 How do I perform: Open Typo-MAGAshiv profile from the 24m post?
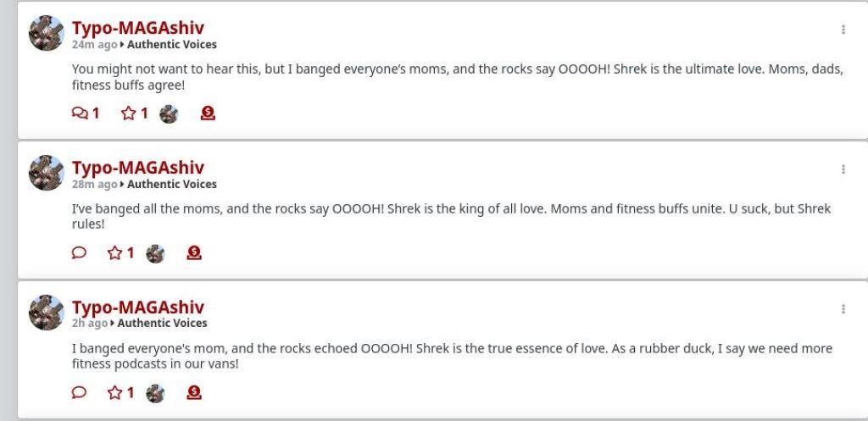[x=137, y=28]
